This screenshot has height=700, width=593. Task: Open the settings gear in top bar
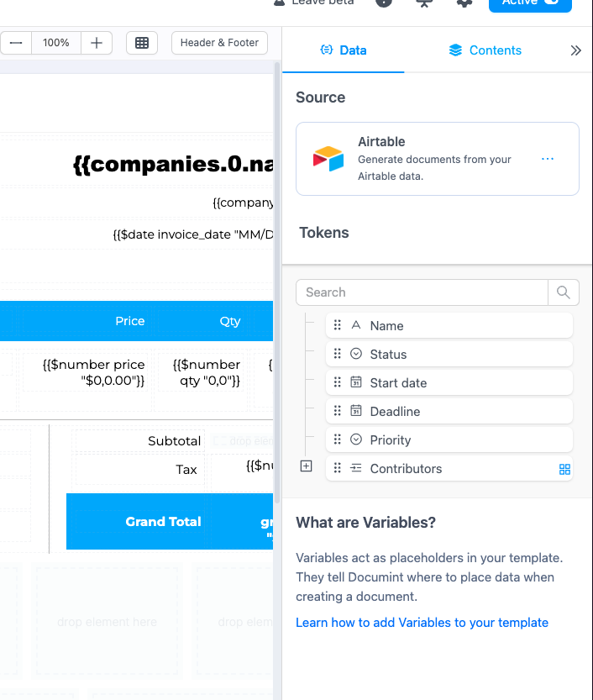tap(464, 3)
